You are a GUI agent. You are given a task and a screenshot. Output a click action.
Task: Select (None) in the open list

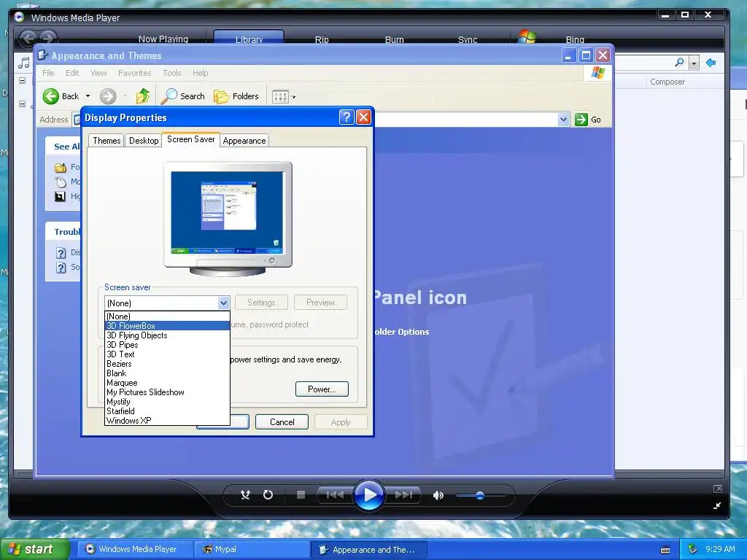click(167, 316)
